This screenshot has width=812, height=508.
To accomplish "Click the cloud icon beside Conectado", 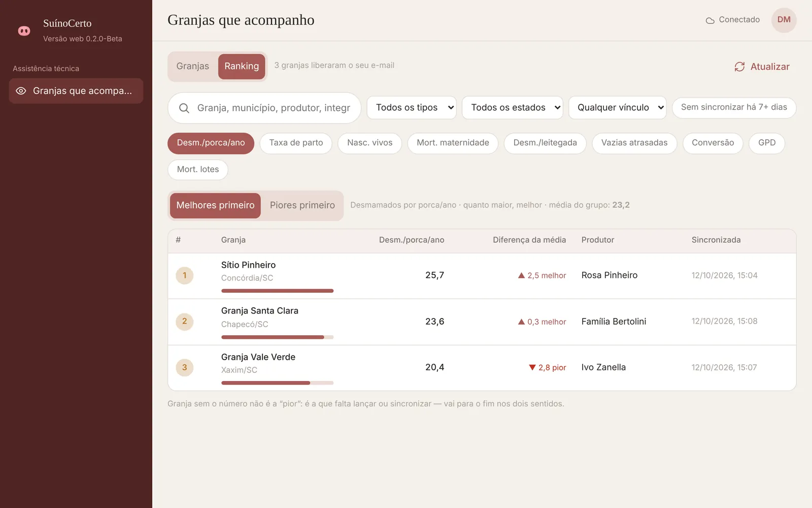I will pyautogui.click(x=710, y=20).
